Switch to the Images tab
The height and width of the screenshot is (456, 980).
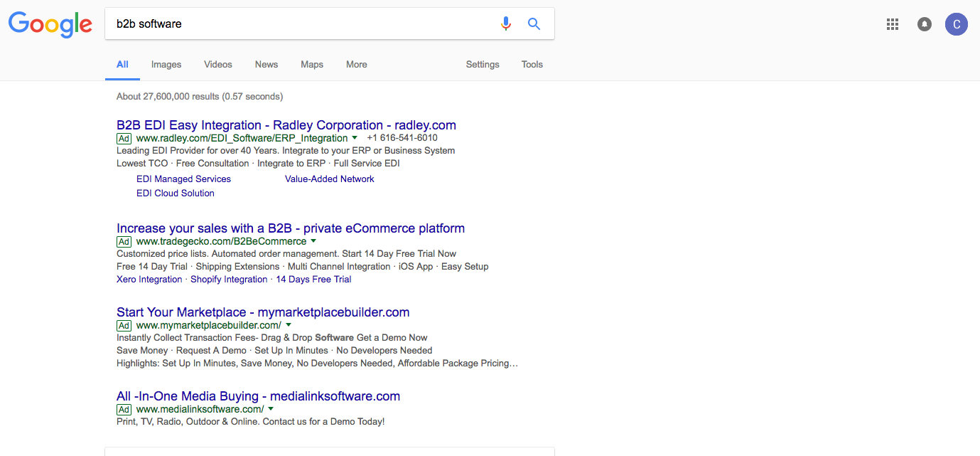tap(166, 65)
